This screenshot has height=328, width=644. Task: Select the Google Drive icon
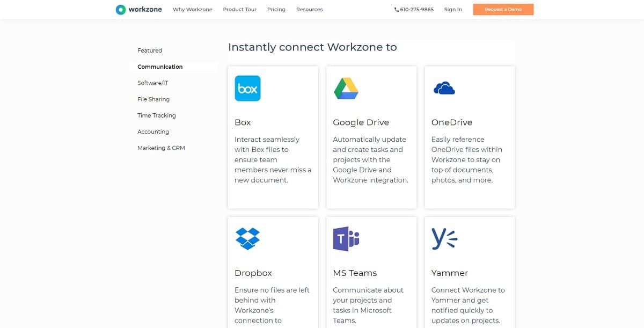[x=346, y=88]
